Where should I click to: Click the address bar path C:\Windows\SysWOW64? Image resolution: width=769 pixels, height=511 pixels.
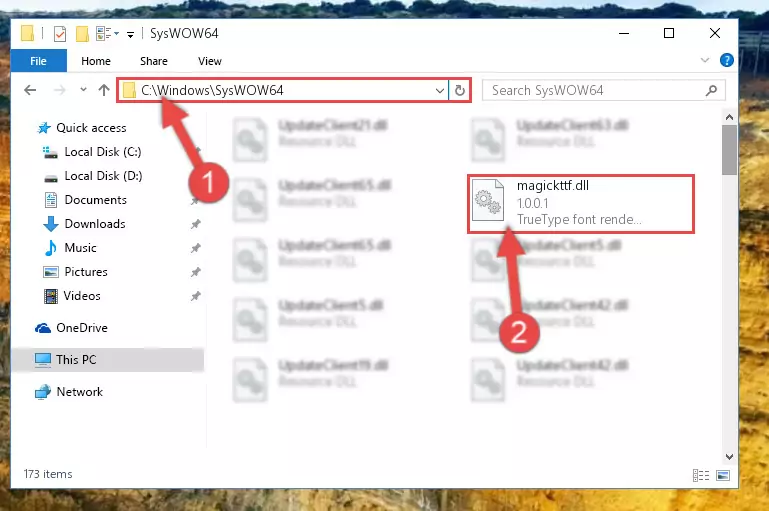click(212, 90)
